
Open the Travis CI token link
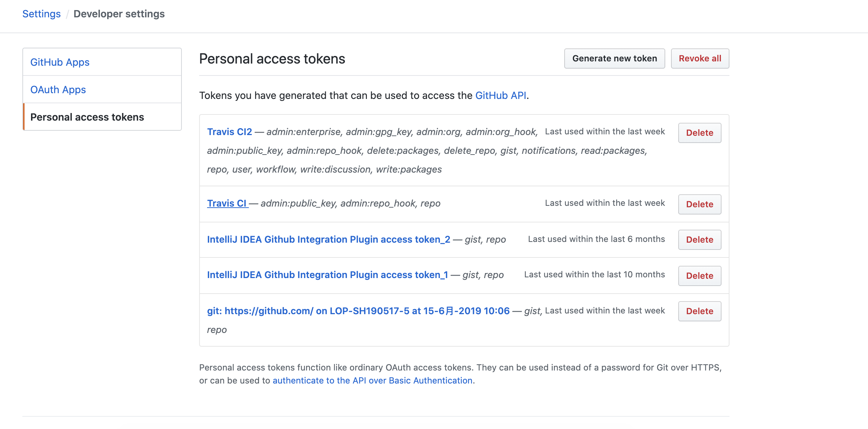(227, 203)
